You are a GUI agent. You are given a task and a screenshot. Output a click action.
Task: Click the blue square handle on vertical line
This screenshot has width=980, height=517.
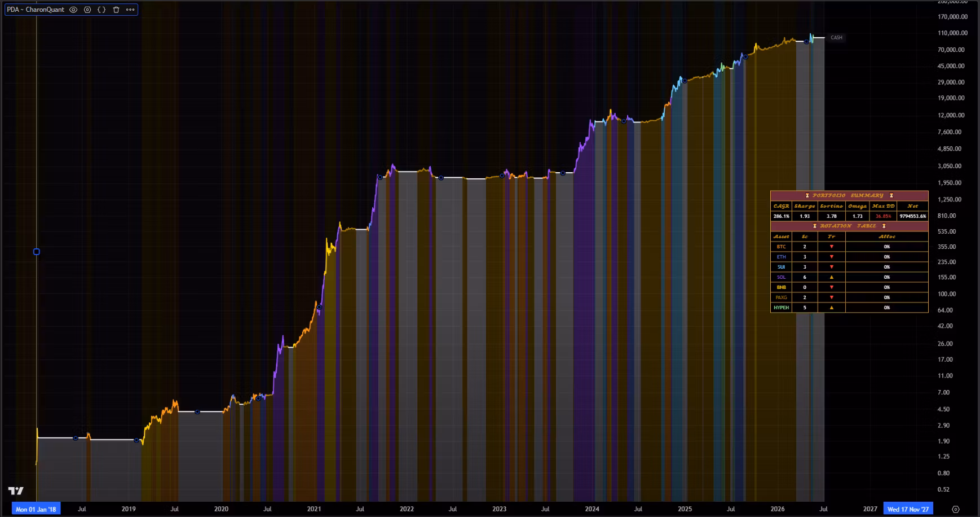tap(37, 252)
